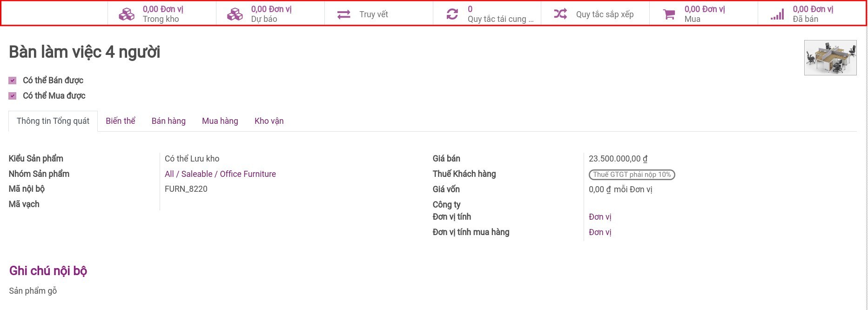Click the boxes icon for Dự báo

click(235, 14)
